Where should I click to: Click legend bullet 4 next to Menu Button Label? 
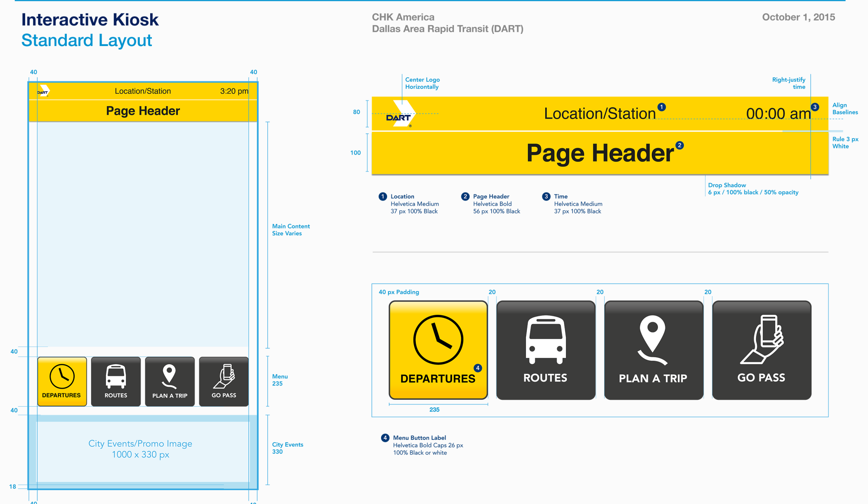385,438
